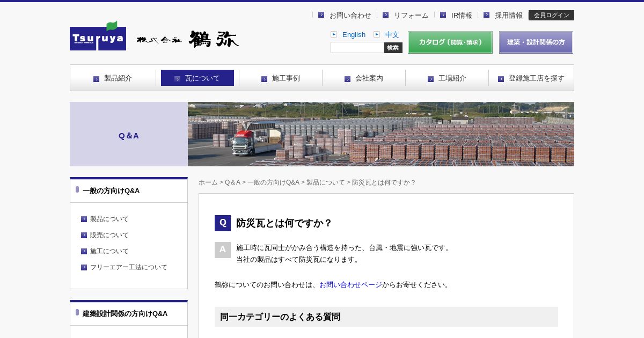Open 施工について in sidebar
This screenshot has height=338, width=644.
[x=109, y=251]
